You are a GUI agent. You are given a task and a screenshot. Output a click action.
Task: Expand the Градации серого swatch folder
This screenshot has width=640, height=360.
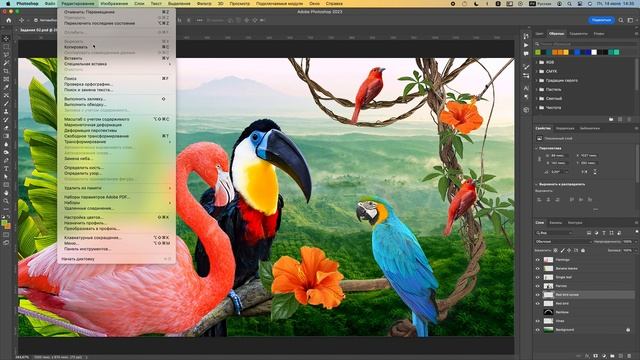(x=537, y=80)
